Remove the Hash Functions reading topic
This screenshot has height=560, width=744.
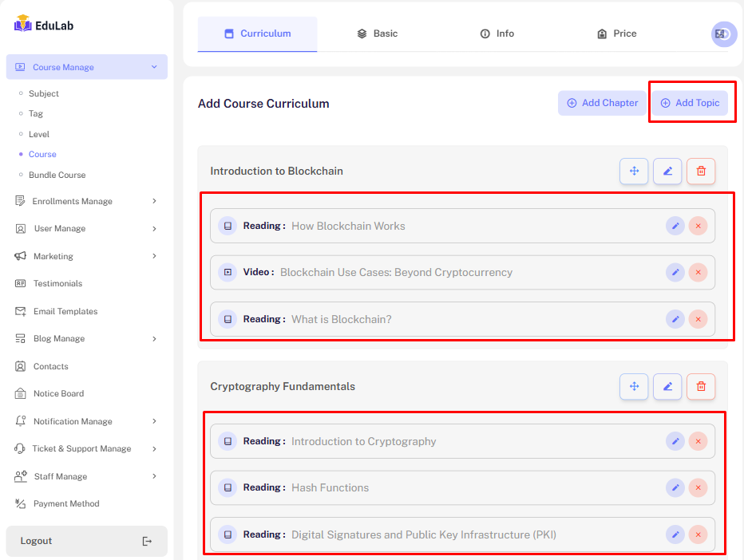698,488
